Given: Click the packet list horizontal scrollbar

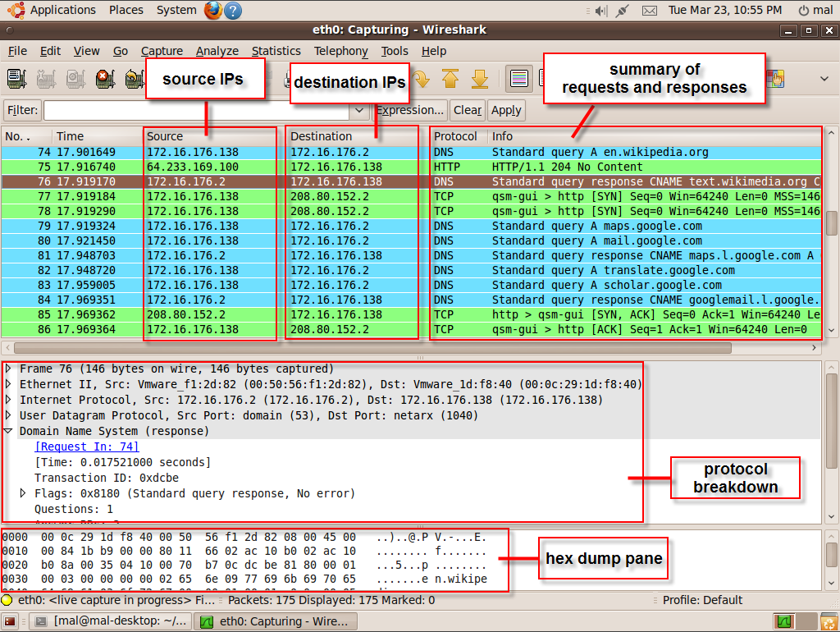Looking at the screenshot, I should point(369,348).
